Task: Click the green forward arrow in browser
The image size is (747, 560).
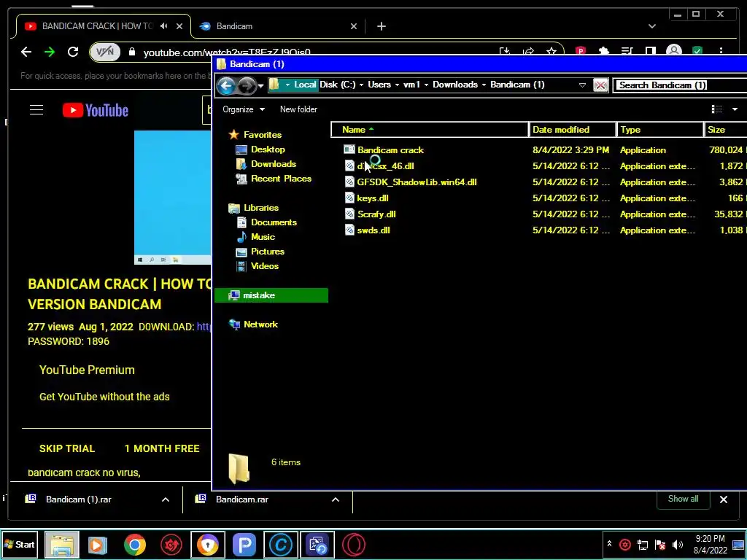Action: (50, 52)
